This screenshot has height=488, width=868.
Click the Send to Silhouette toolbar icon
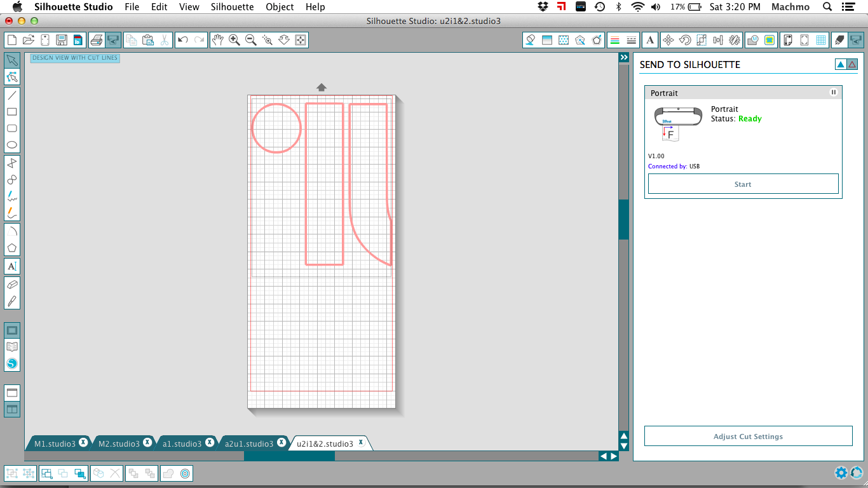point(113,40)
